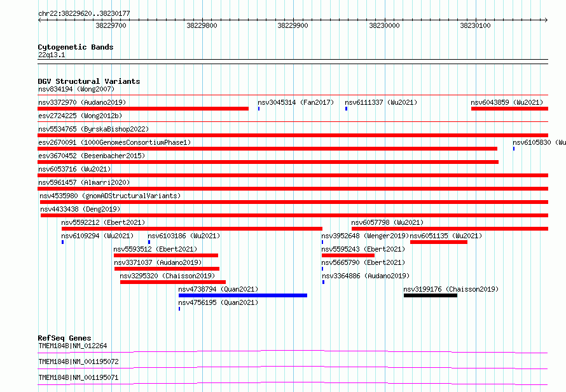Open TMEM184B|NM_012264 gene transcript
This screenshot has height=392, width=566.
click(72, 346)
